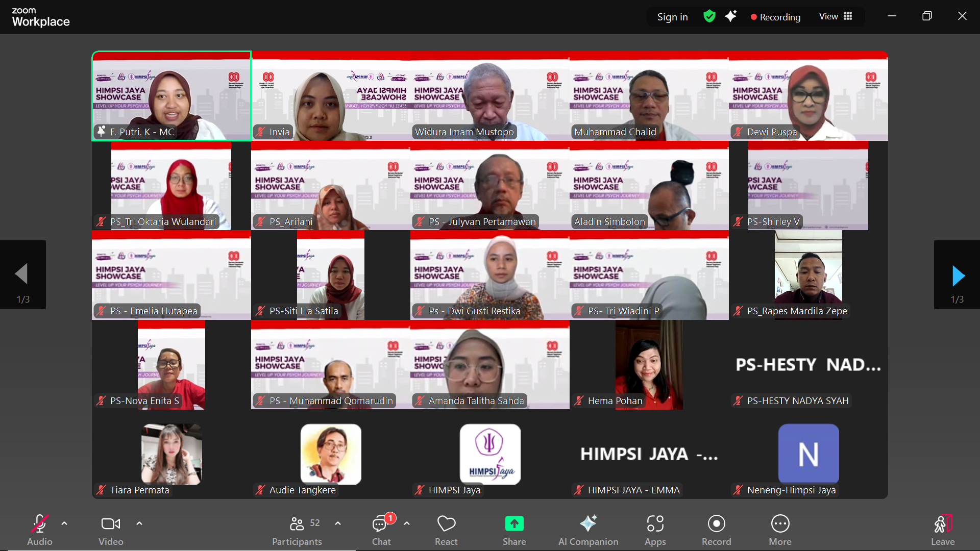Start recording with the Record button
The height and width of the screenshot is (551, 980).
coord(716,530)
